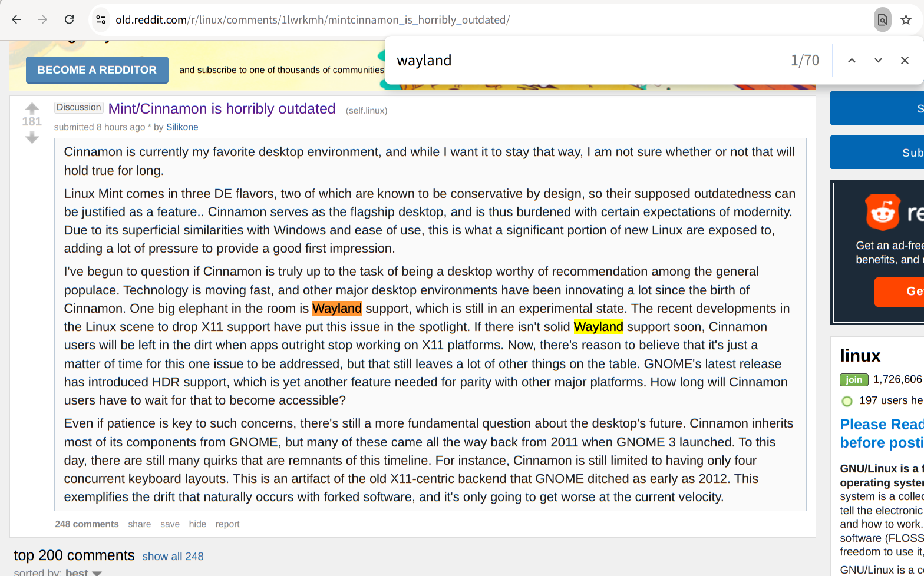This screenshot has width=924, height=576.
Task: Click the share link under the post
Action: (x=140, y=524)
